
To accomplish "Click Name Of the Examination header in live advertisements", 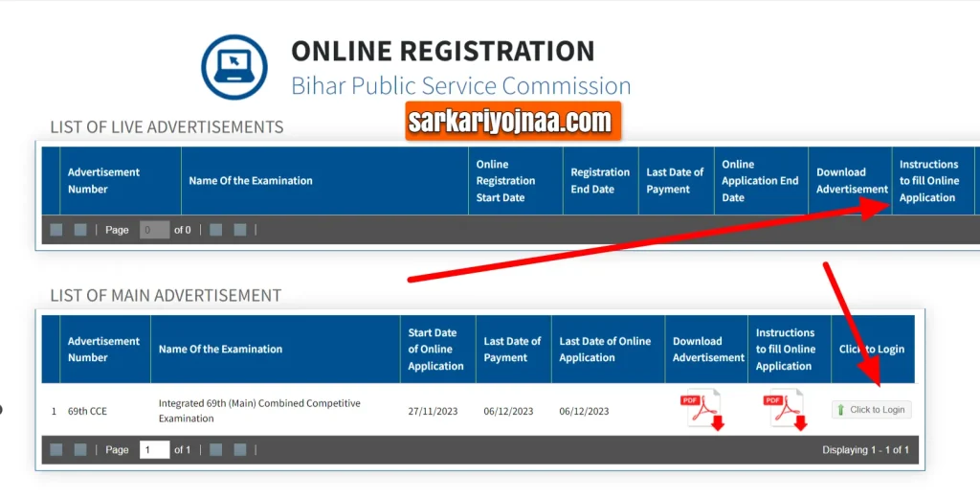I will click(x=325, y=181).
